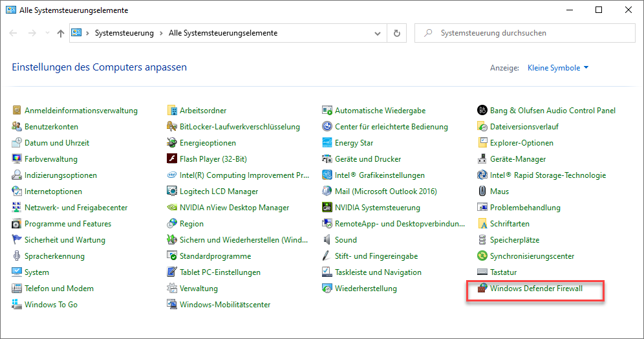Viewport: 644px width, 339px height.
Task: Open the Benutzerkonten icon
Action: [17, 127]
